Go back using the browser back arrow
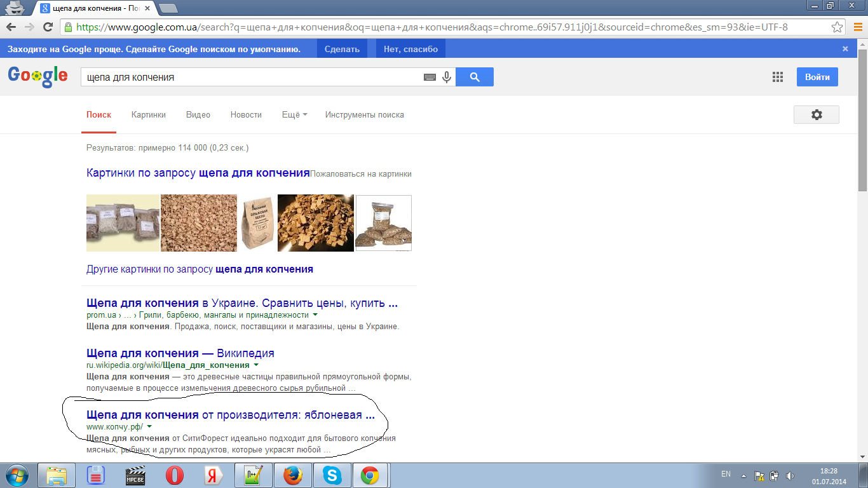This screenshot has width=868, height=488. coord(11,27)
